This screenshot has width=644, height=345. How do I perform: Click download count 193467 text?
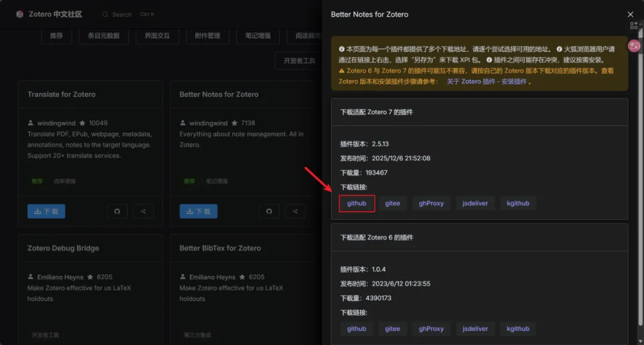coord(364,173)
